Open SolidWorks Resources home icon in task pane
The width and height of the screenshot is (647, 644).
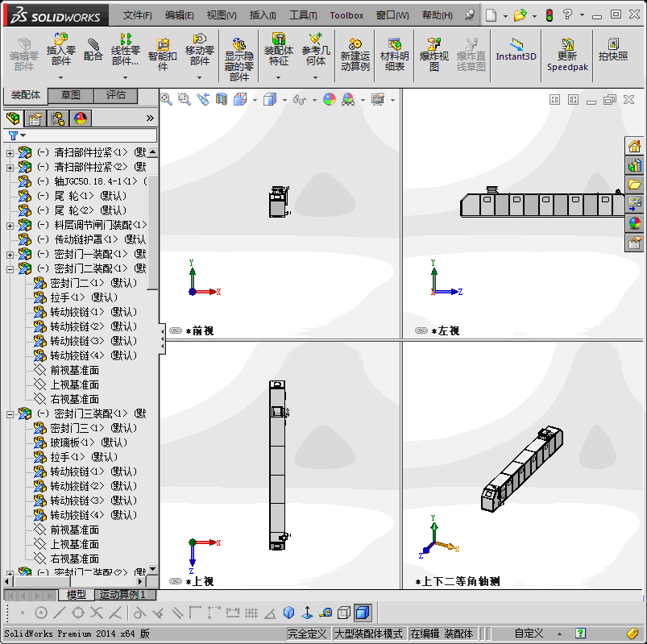(634, 146)
